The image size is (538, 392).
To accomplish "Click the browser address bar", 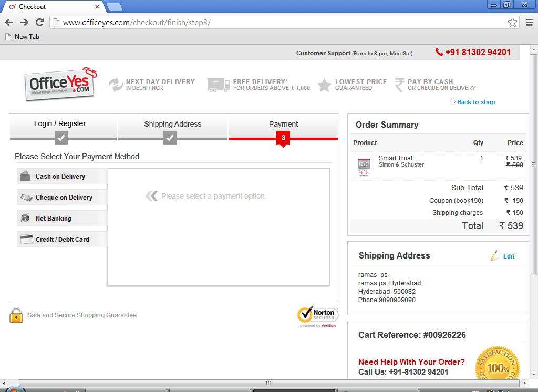I will [278, 22].
